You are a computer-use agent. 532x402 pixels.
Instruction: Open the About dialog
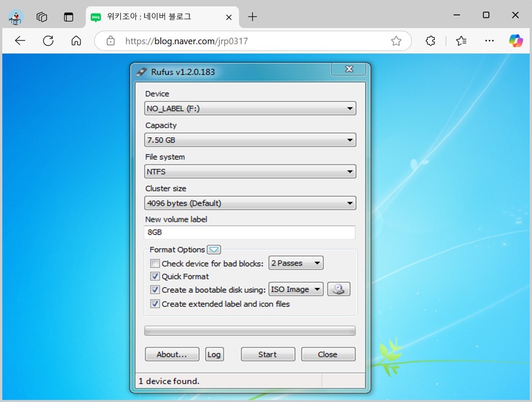tap(172, 354)
